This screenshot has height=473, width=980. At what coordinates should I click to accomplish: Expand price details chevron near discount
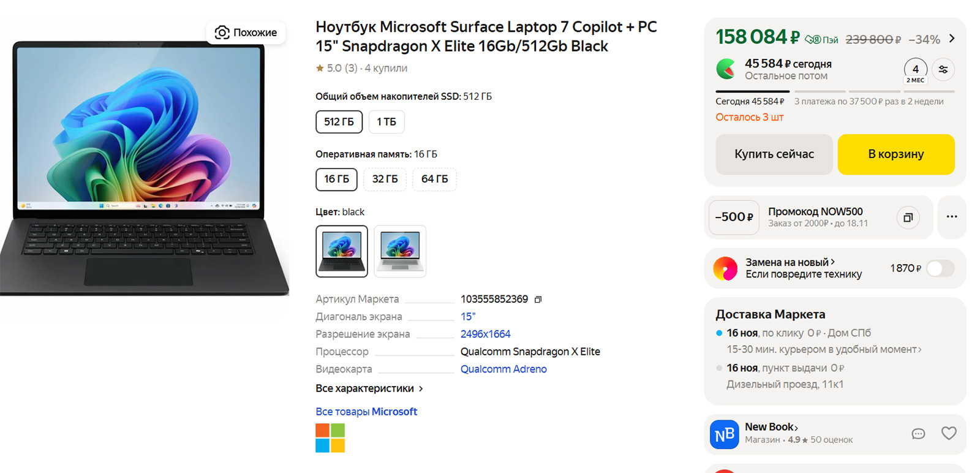952,39
